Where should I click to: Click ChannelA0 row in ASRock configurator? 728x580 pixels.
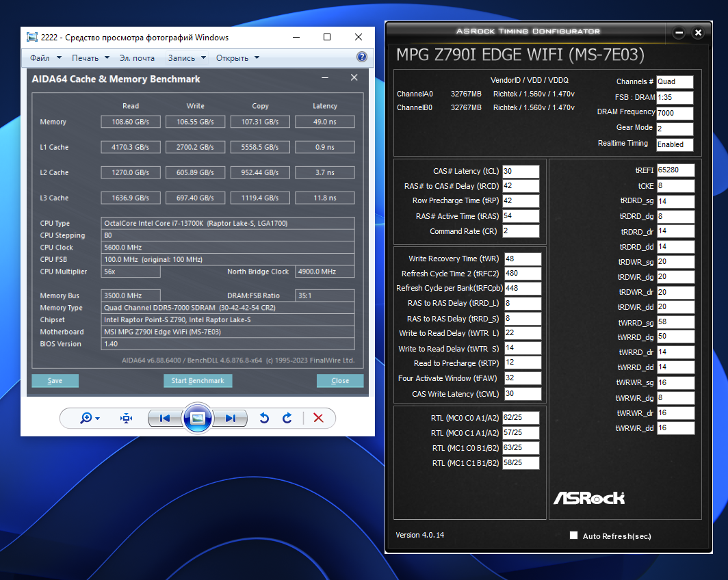[486, 94]
